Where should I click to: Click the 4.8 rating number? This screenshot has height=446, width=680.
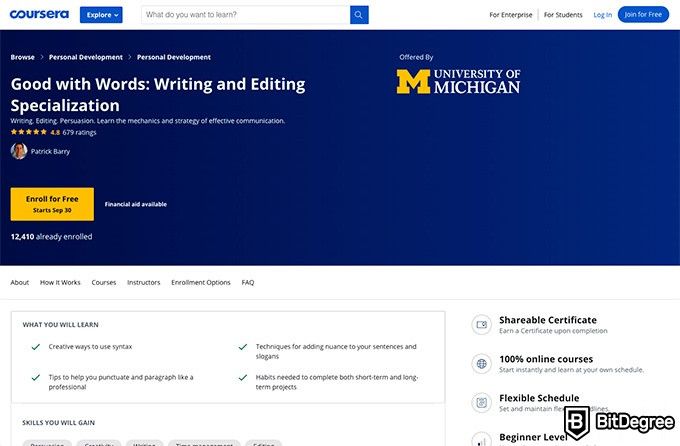point(55,132)
